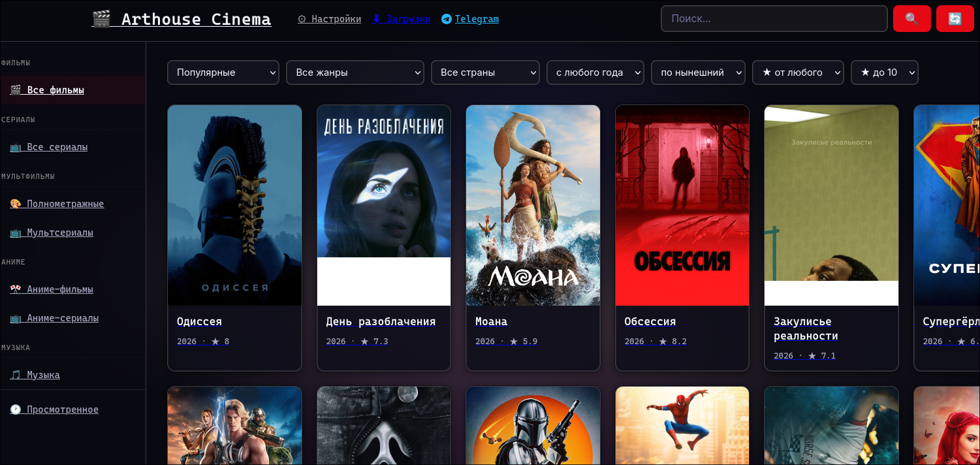Open the Музыка section
This screenshot has width=980, height=465.
point(72,375)
